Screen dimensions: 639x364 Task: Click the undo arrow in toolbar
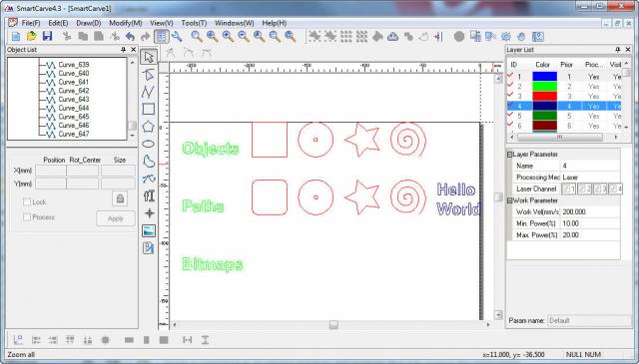tap(130, 37)
